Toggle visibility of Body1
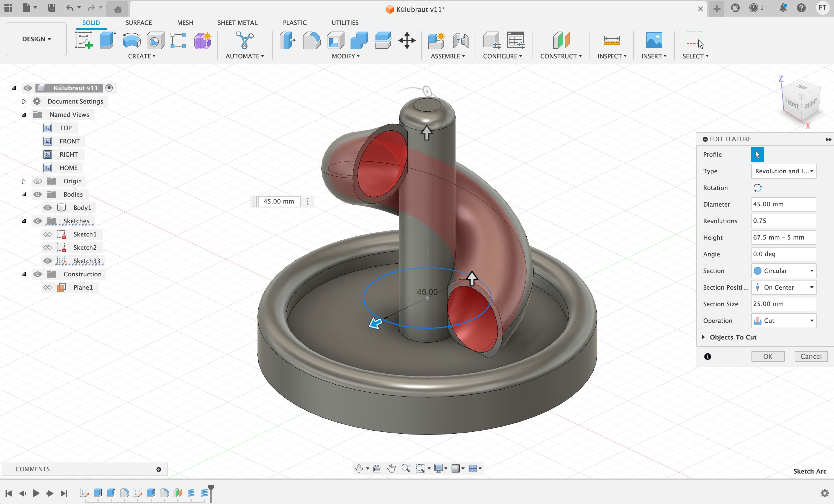 click(x=48, y=207)
